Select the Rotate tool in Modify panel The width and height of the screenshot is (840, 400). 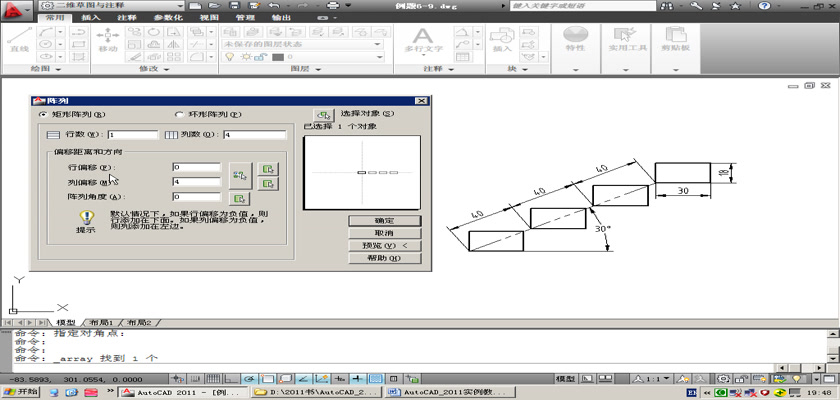[154, 32]
